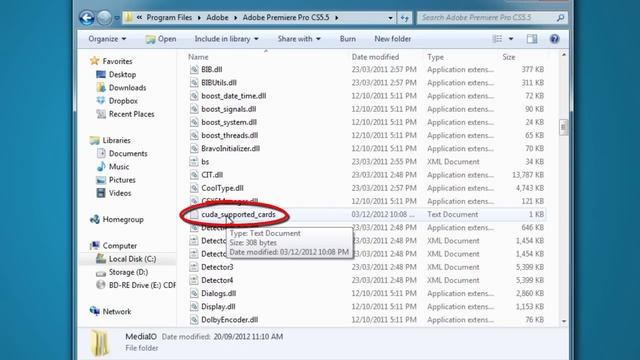Viewport: 640px width, 360px height.
Task: Expand the arrow after the Program Files breadcrumb
Action: pyautogui.click(x=199, y=18)
